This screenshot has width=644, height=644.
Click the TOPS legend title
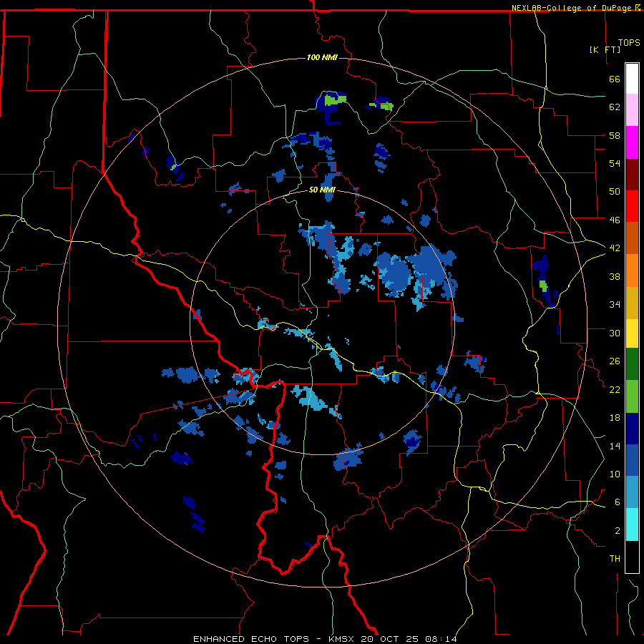(x=629, y=43)
